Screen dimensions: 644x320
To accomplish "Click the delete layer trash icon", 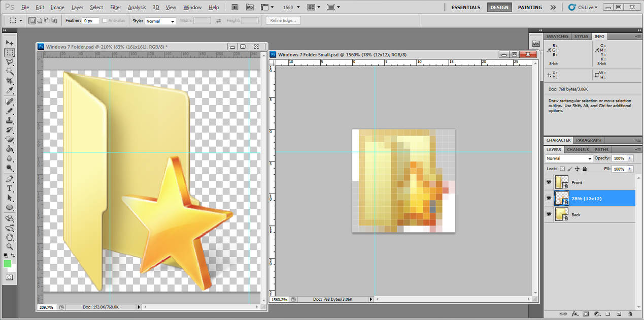I will tap(630, 314).
